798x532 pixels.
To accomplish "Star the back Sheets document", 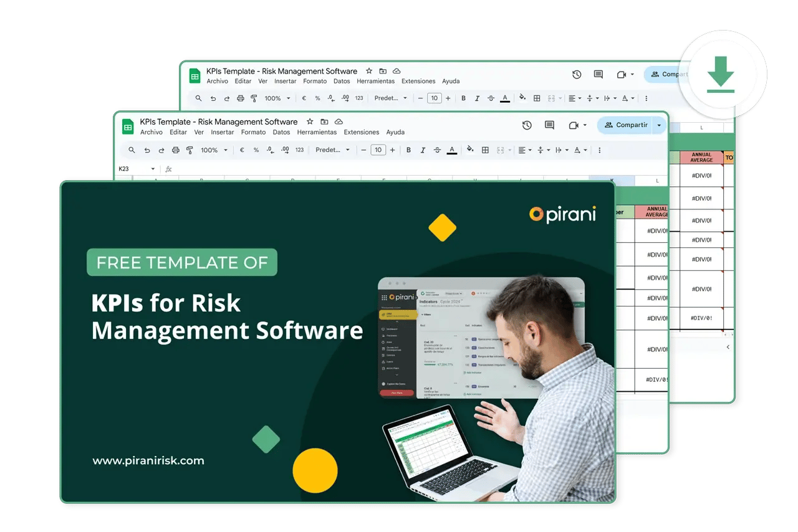I will pos(369,71).
